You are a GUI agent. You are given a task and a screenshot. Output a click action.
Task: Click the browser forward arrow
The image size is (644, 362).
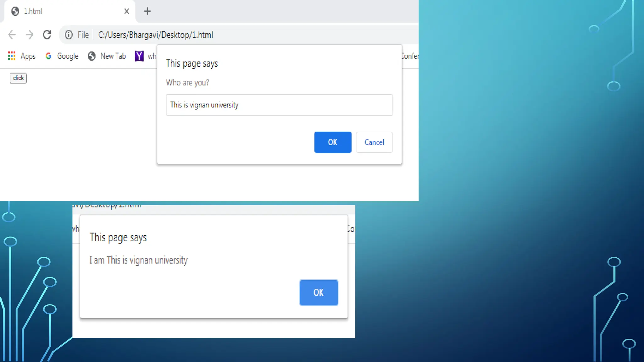[x=29, y=35]
